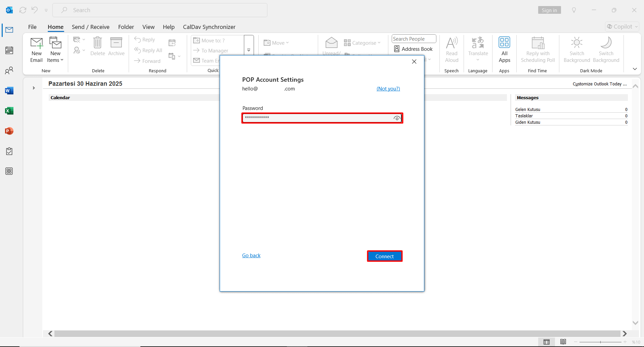This screenshot has width=644, height=347.
Task: Open the Tasks icon in sidebar
Action: 9,151
